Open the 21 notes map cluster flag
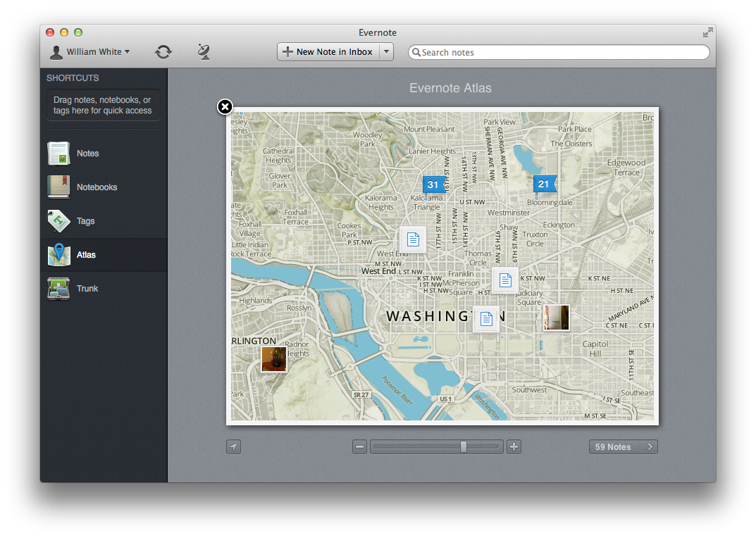 point(545,184)
